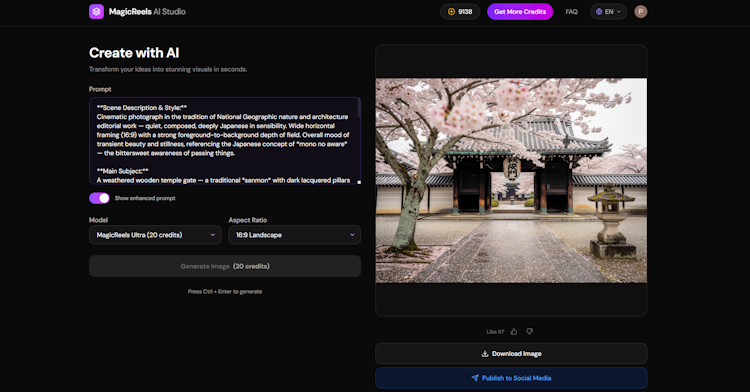
Task: Click the prompt resize handle corner
Action: tap(359, 182)
